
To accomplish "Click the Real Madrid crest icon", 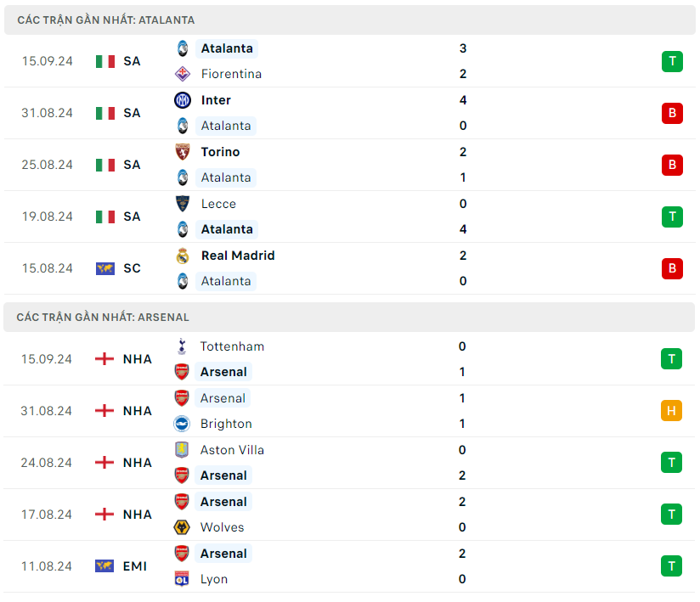I will pos(182,256).
